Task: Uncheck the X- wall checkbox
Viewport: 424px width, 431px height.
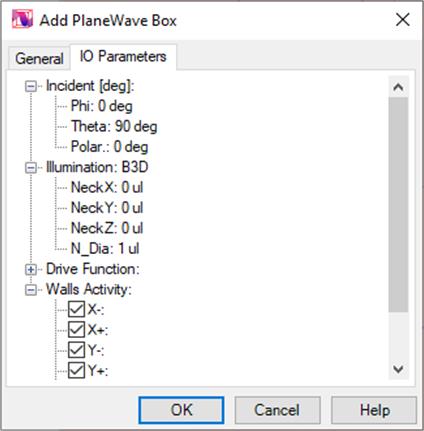Action: (76, 309)
